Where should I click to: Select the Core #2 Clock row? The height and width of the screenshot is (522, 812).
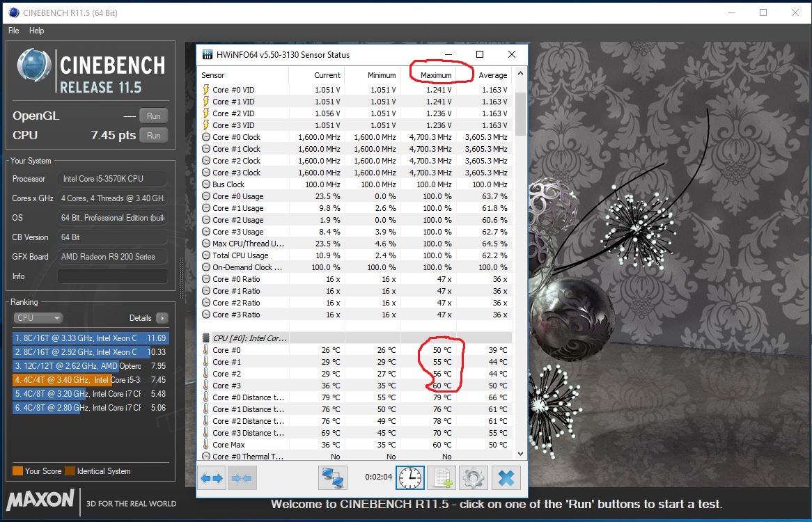(x=354, y=161)
